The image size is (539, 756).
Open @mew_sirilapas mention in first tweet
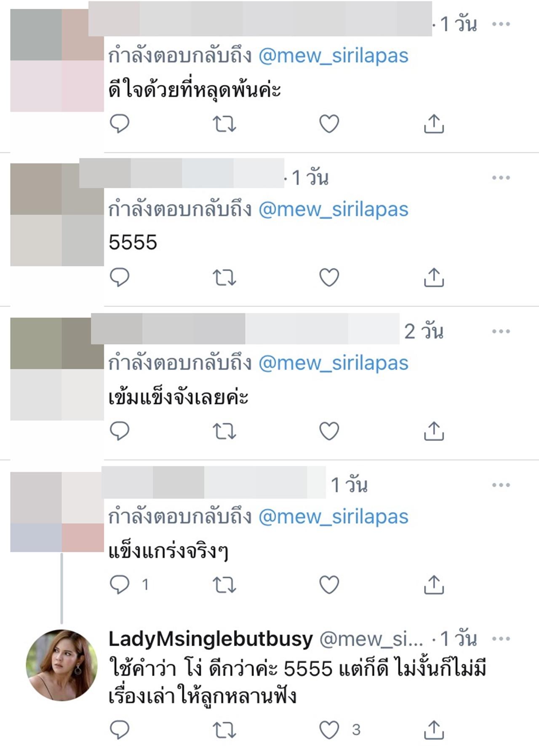pyautogui.click(x=333, y=56)
